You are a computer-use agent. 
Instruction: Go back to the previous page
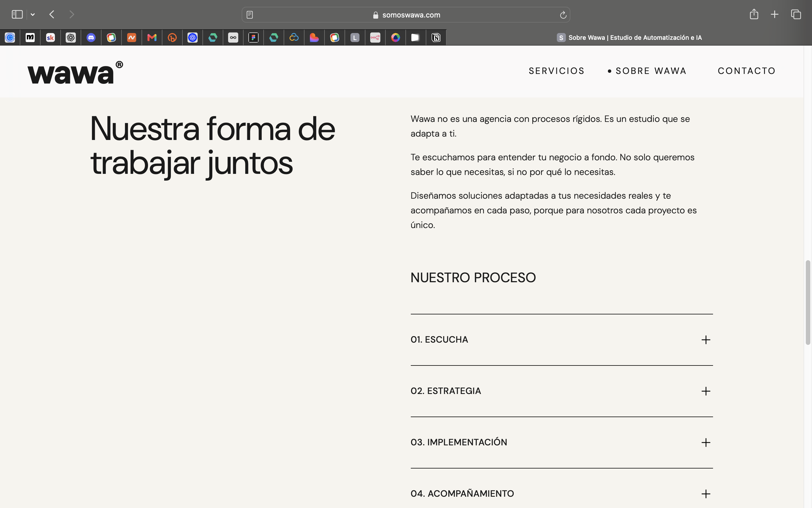click(52, 14)
